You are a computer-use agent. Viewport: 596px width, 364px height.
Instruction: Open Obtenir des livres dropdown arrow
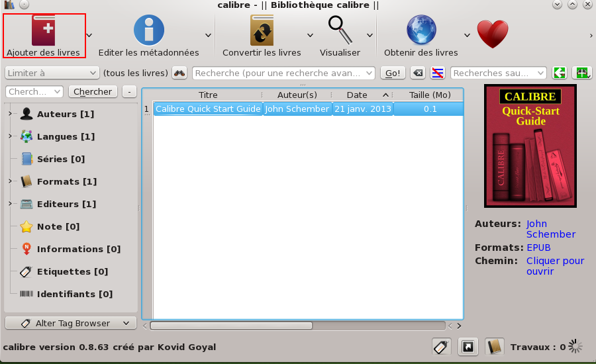click(x=467, y=35)
